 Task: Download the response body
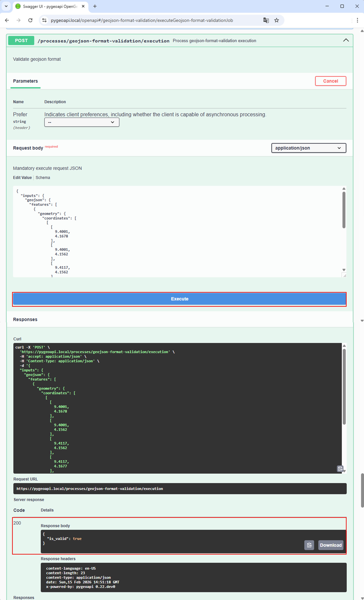330,545
